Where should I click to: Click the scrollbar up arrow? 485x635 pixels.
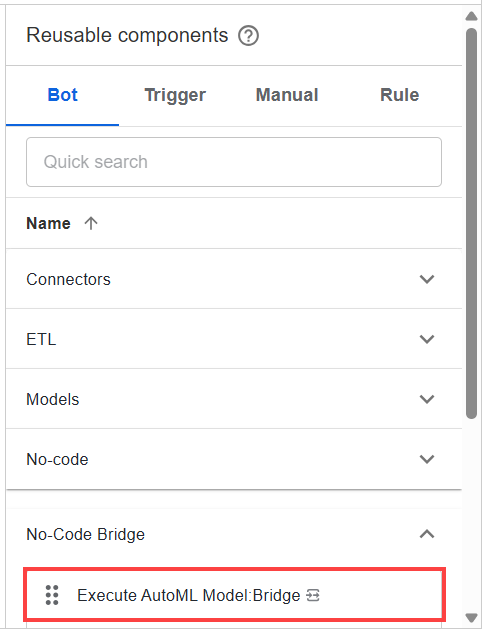coord(471,16)
